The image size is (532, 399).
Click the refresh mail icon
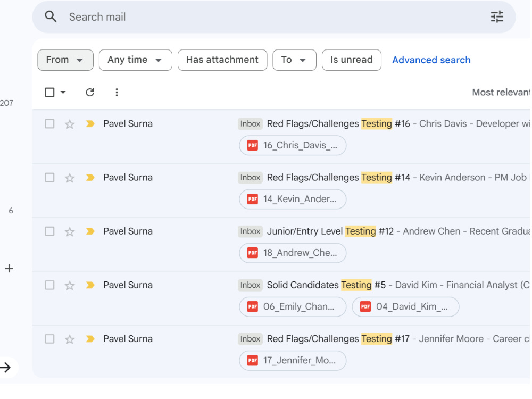(90, 92)
